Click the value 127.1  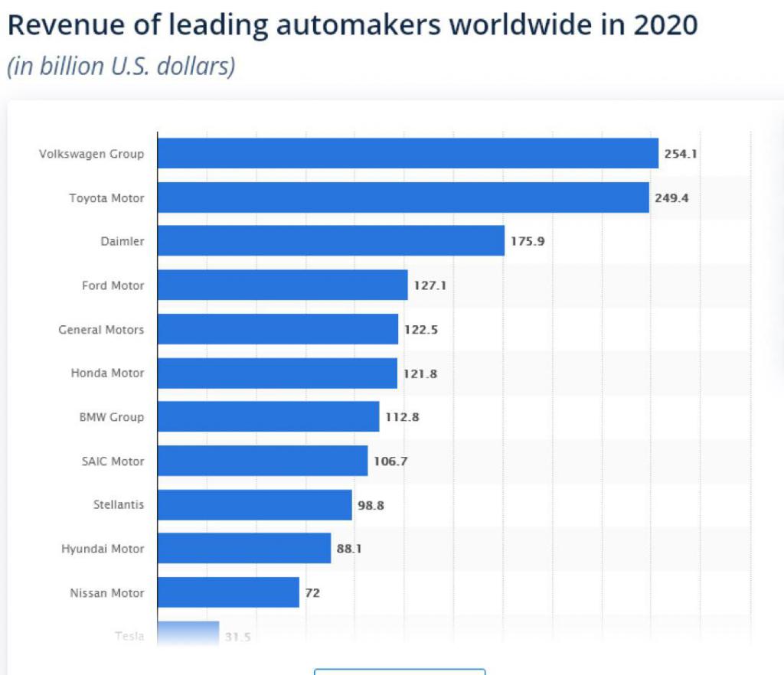[430, 285]
